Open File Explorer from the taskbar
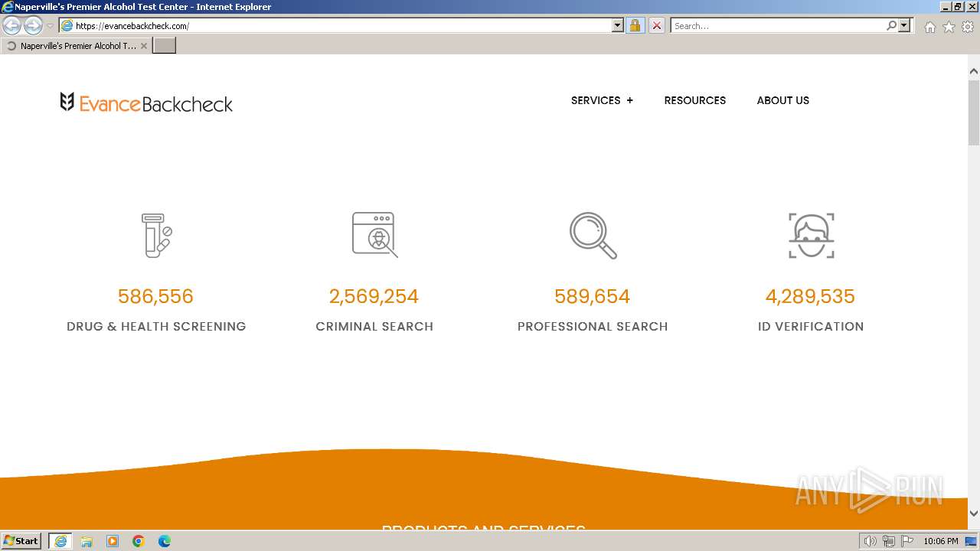 pyautogui.click(x=87, y=541)
